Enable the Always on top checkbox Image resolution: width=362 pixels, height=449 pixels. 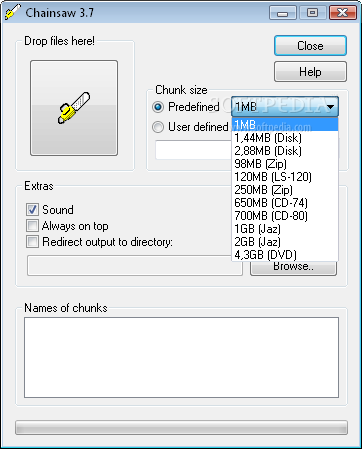pos(32,226)
